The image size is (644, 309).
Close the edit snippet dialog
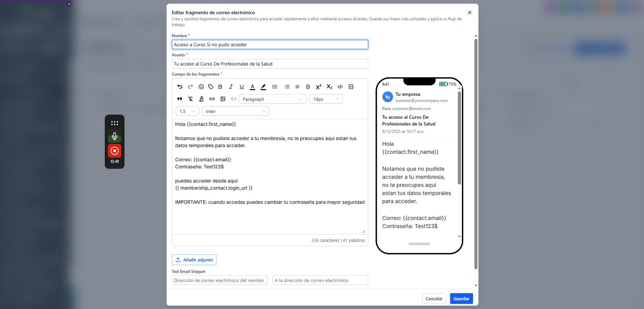469,12
